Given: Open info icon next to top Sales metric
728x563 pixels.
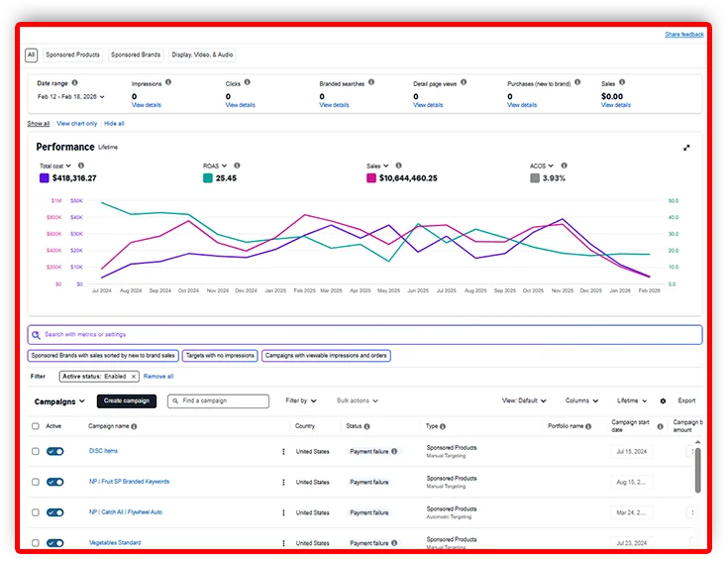Looking at the screenshot, I should [x=622, y=82].
